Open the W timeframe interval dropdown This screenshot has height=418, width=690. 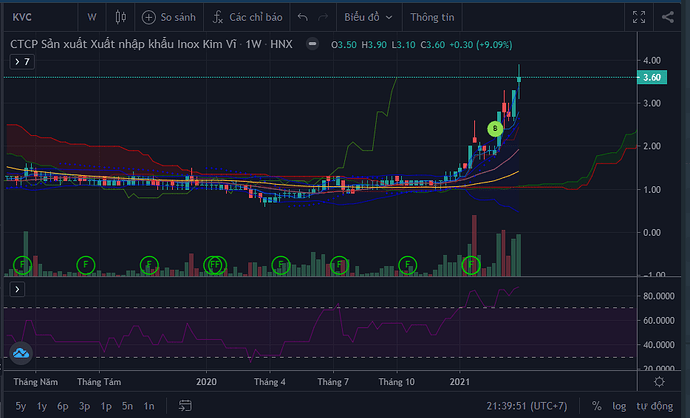click(92, 17)
